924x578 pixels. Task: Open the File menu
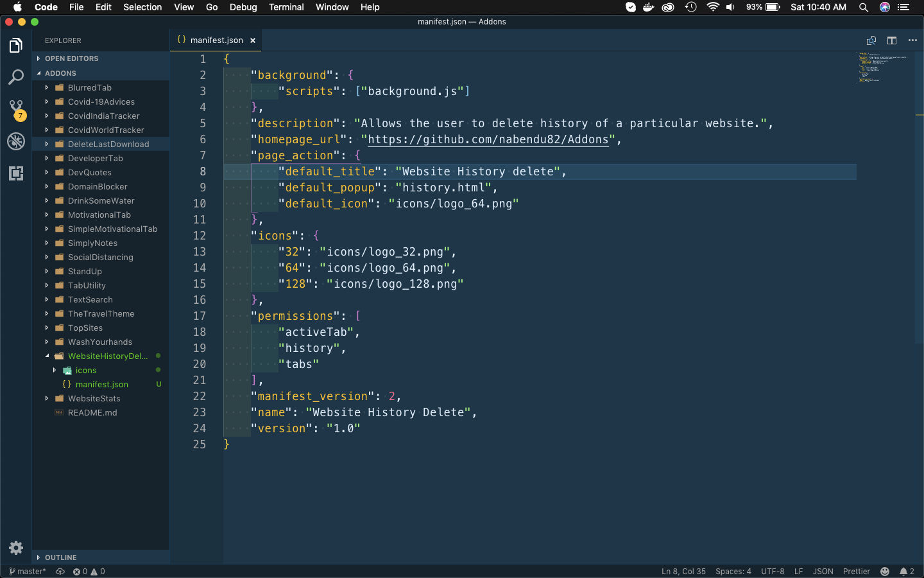pyautogui.click(x=76, y=7)
